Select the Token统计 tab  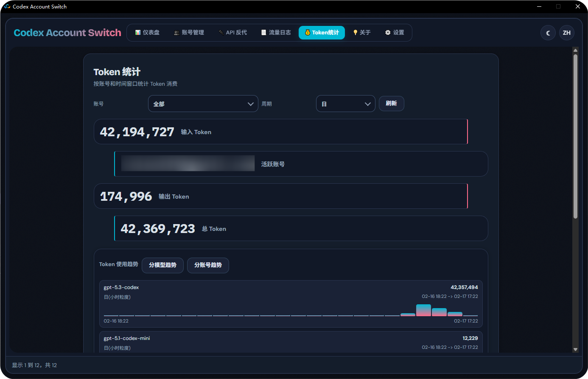(x=322, y=33)
